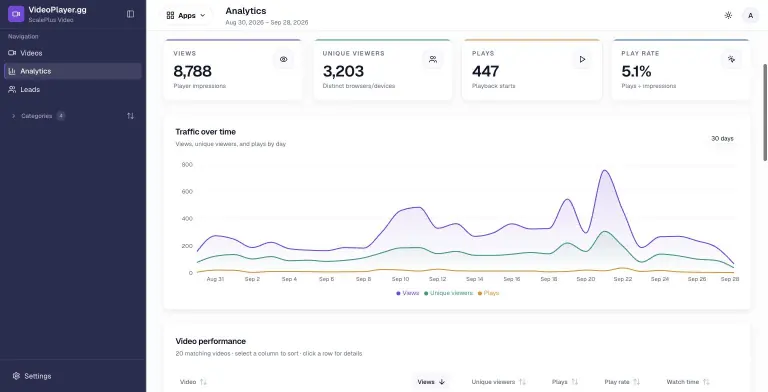The width and height of the screenshot is (768, 392).
Task: Sort table by Unique viewers column
Action: click(x=499, y=382)
